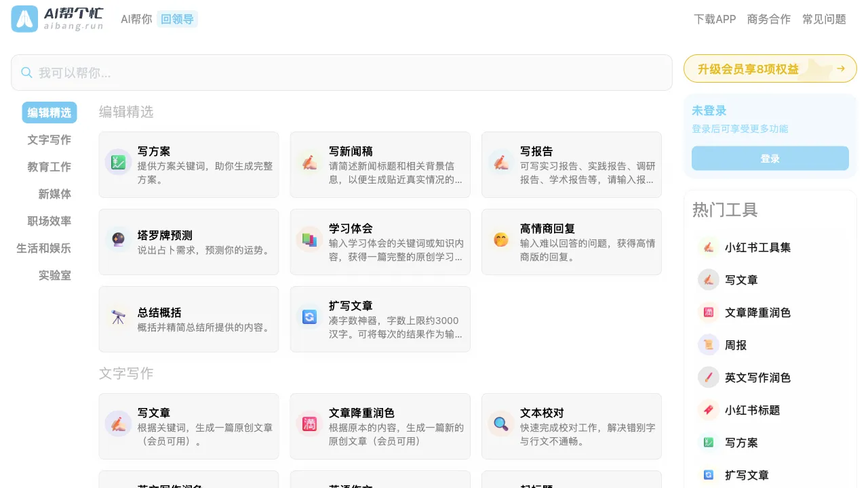Click 小红书工具集 label in hot tools
Screen dimensions: 868x488
757,247
